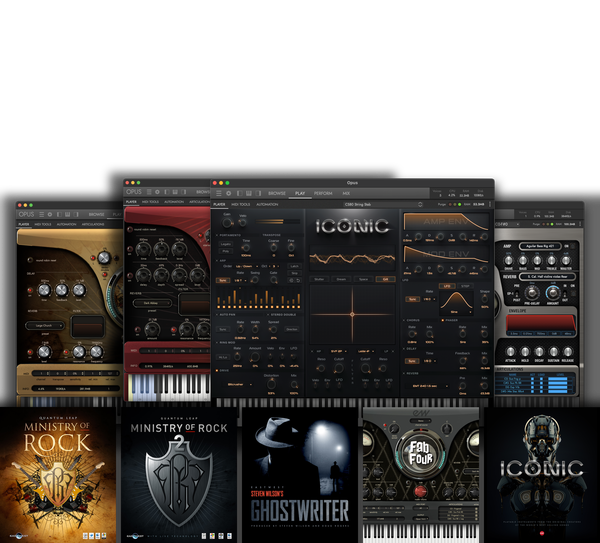The width and height of the screenshot is (600, 543).
Task: Toggle the Auto Pan section enable switch
Action: pyautogui.click(x=217, y=315)
